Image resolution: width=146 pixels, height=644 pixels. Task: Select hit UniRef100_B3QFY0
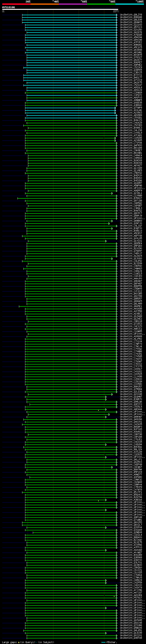pos(131,228)
